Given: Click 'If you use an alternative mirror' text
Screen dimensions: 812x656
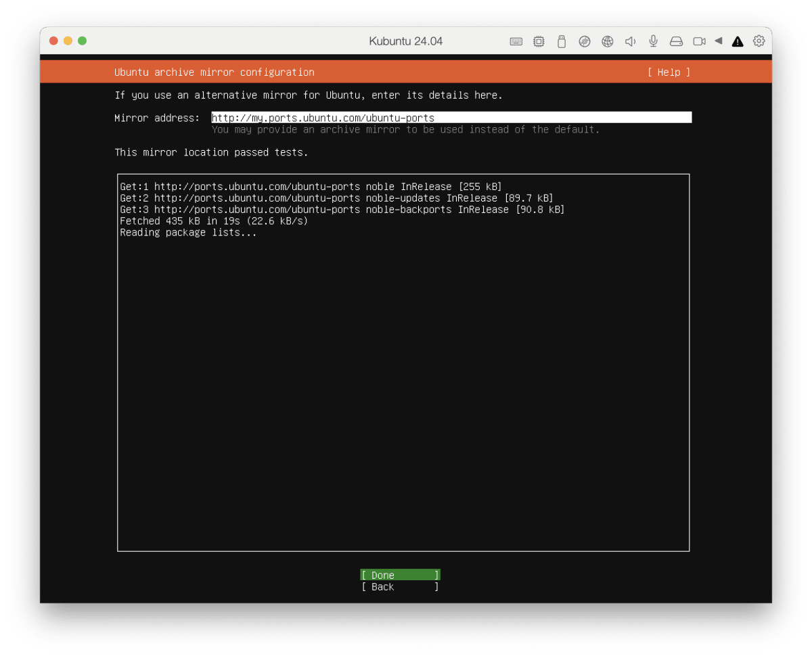Looking at the screenshot, I should (x=309, y=95).
